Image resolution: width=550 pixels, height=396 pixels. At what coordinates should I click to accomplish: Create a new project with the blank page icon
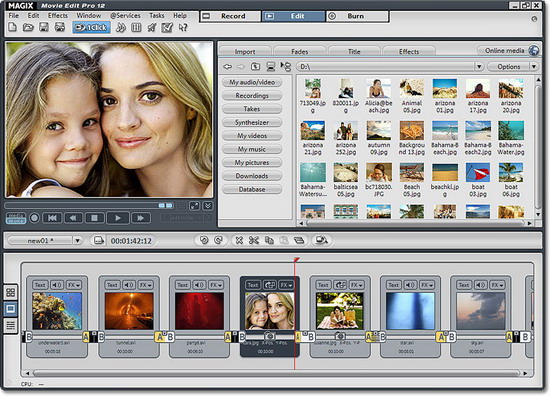[x=13, y=27]
